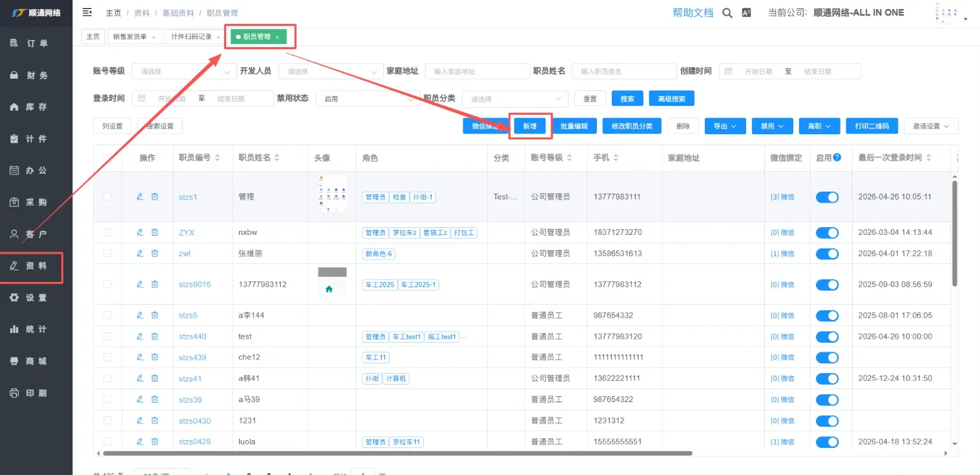Tick the checkbox for row stzs5
This screenshot has height=475, width=980.
(x=107, y=315)
